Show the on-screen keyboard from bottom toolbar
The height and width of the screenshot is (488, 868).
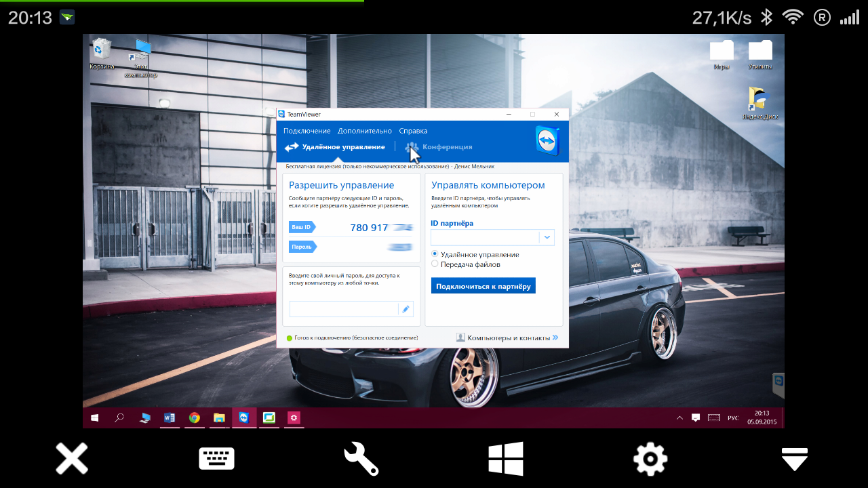pyautogui.click(x=216, y=459)
